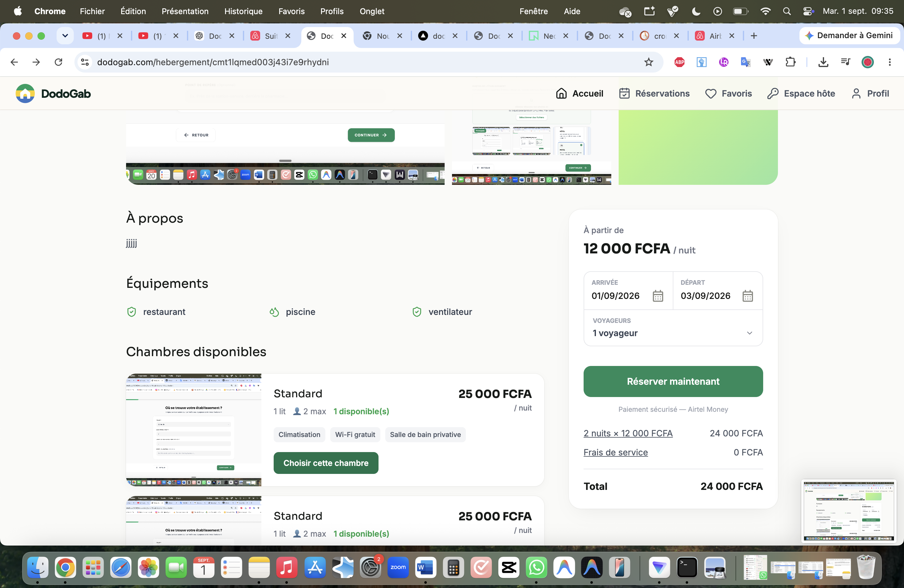Open the screenshot preview thumbnail
The height and width of the screenshot is (588, 904).
point(849,511)
